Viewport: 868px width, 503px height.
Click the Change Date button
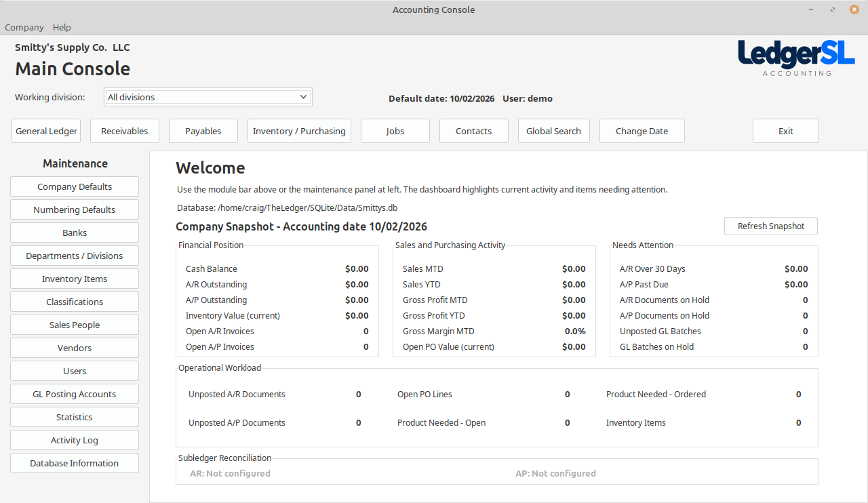[x=642, y=132]
